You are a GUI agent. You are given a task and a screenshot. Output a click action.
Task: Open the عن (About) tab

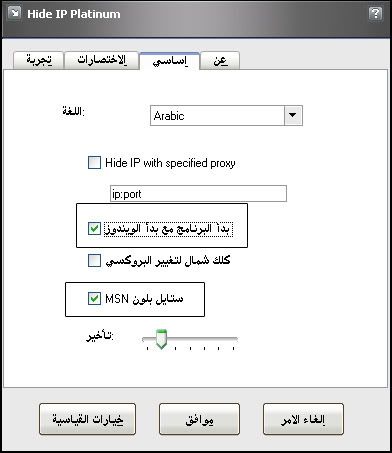(x=220, y=61)
